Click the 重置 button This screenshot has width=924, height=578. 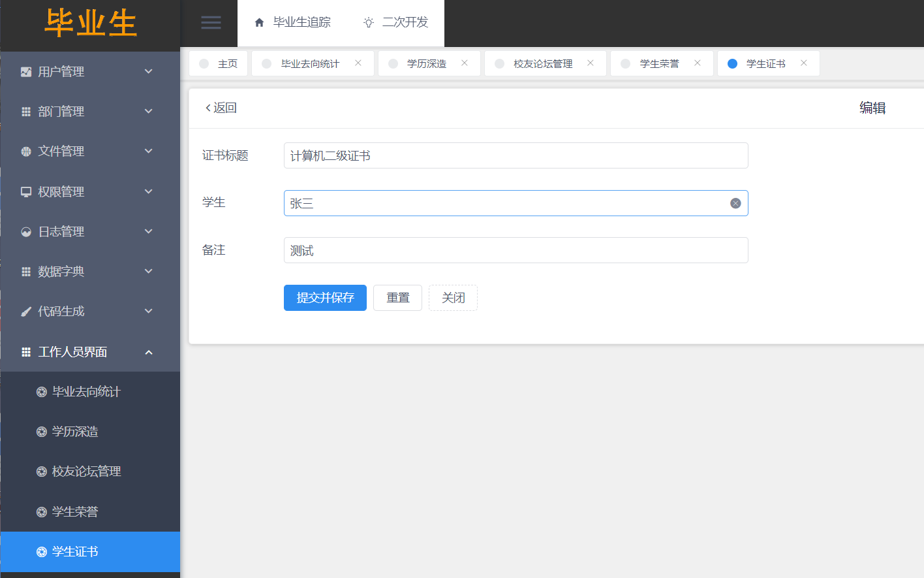397,298
